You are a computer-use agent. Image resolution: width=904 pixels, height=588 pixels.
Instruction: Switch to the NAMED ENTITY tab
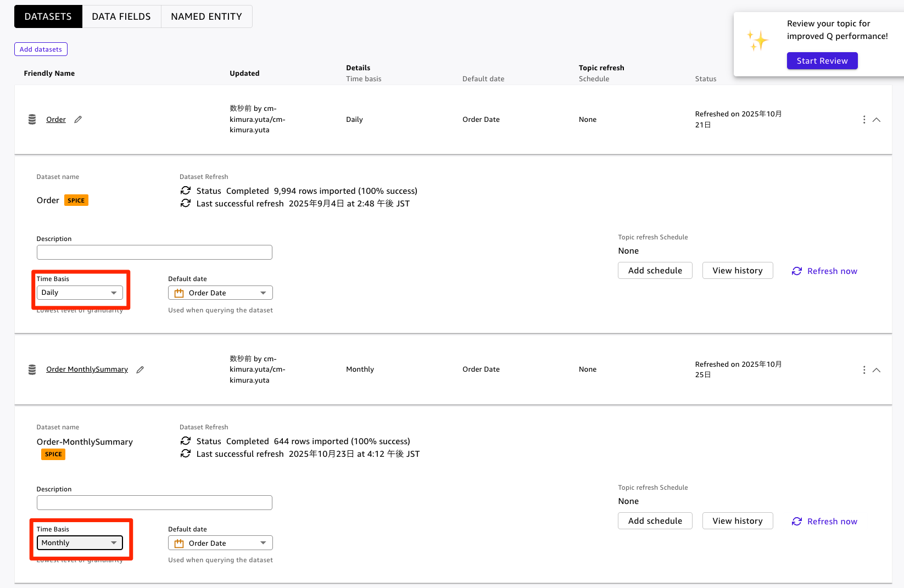click(x=207, y=16)
